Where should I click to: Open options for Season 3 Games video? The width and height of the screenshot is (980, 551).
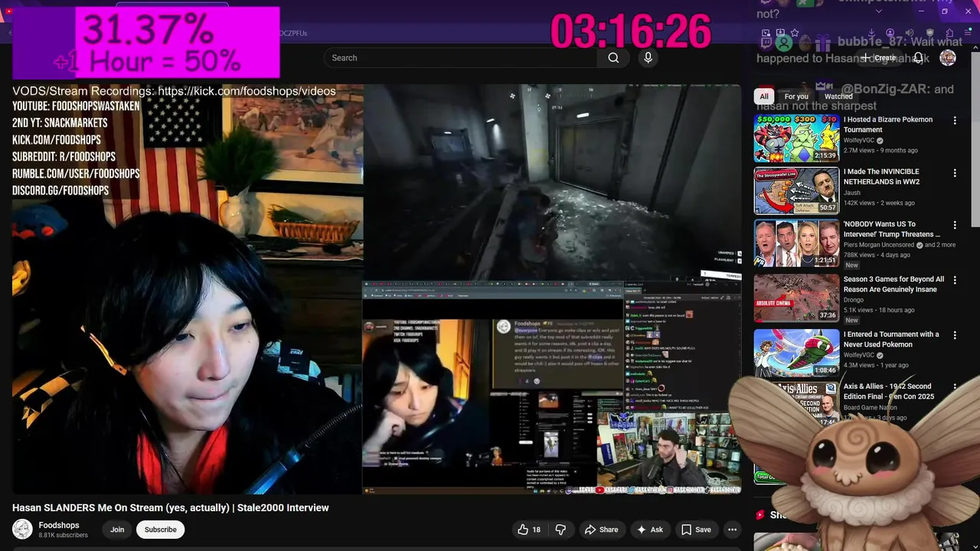(x=955, y=281)
